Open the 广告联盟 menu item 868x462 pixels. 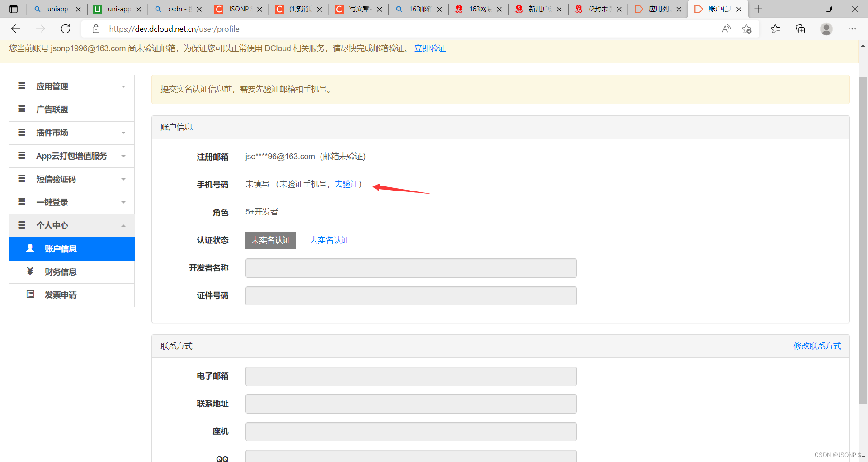click(x=71, y=110)
